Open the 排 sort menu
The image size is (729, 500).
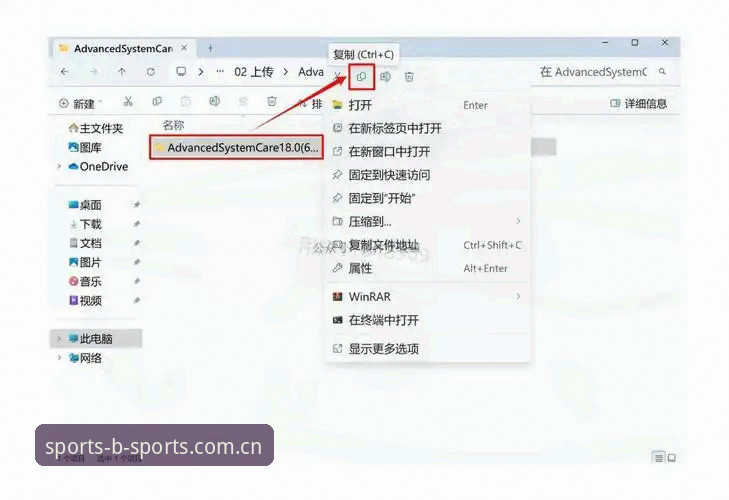310,104
